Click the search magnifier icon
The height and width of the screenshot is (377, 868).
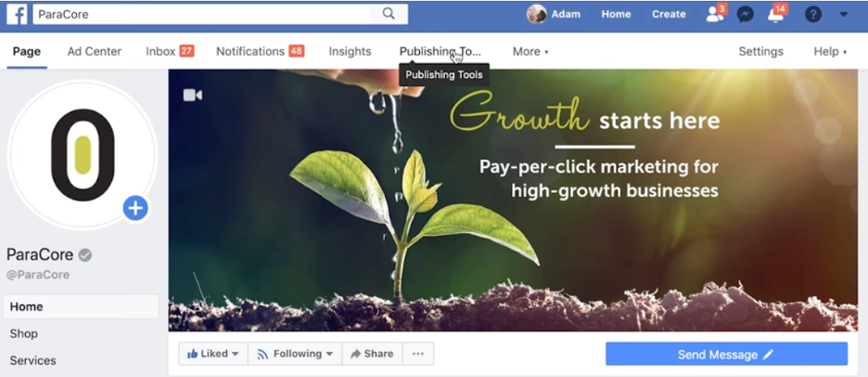coord(389,14)
